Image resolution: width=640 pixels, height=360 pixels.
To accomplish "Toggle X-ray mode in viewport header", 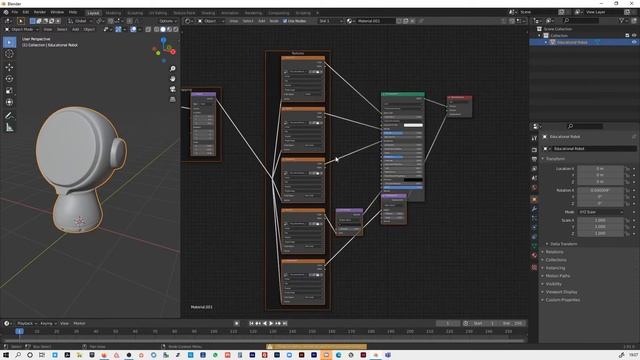I will coord(148,29).
